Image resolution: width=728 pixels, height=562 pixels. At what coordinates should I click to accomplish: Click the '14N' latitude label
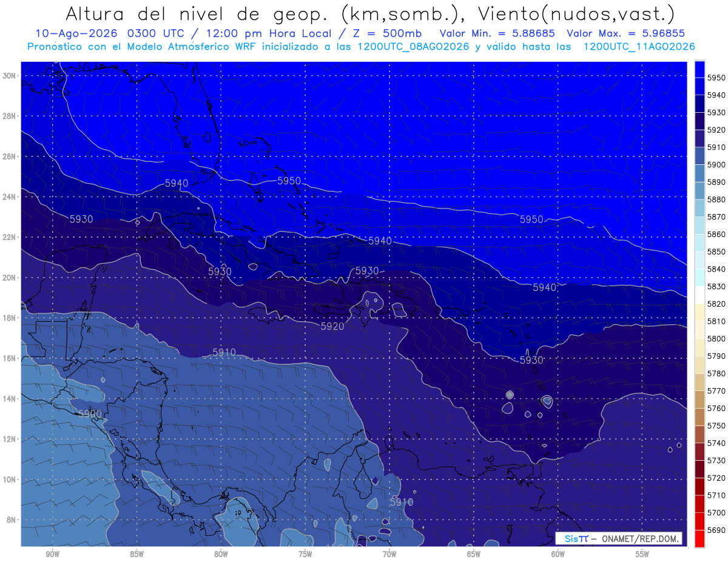click(x=10, y=399)
